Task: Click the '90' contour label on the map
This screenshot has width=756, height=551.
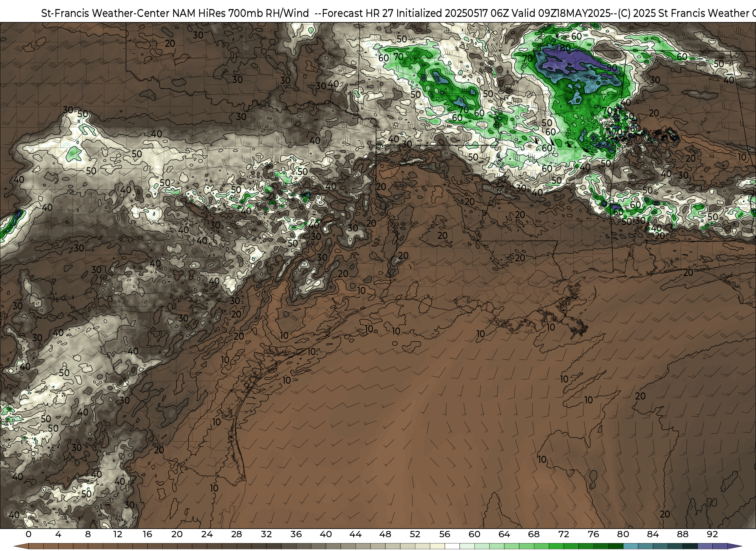Action: [612, 68]
